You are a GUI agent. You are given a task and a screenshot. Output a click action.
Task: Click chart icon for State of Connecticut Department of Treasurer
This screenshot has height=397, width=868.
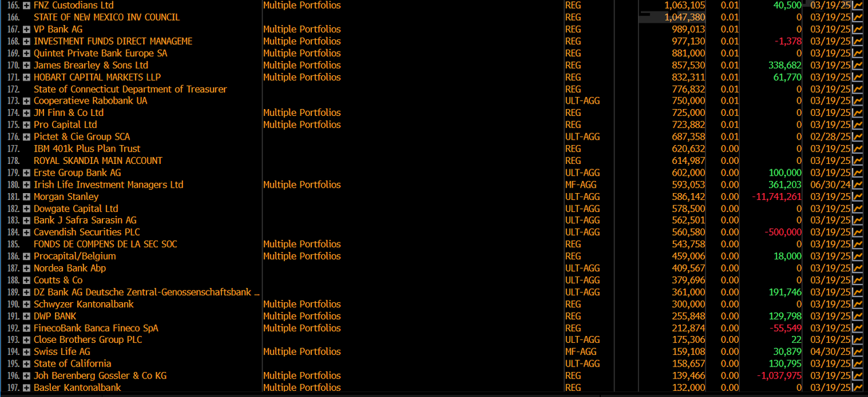click(x=857, y=89)
